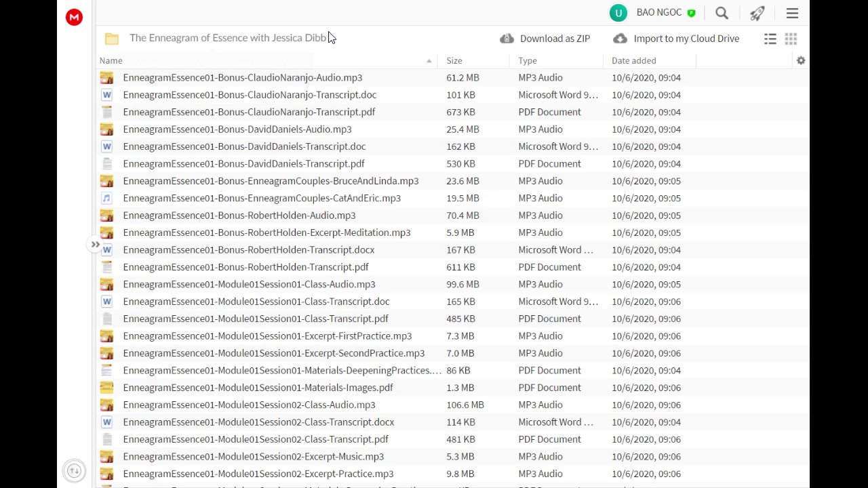Click the Word icon for Module01Session02-Class-Transcript.docx
Viewport: 868px width, 488px height.
[106, 422]
